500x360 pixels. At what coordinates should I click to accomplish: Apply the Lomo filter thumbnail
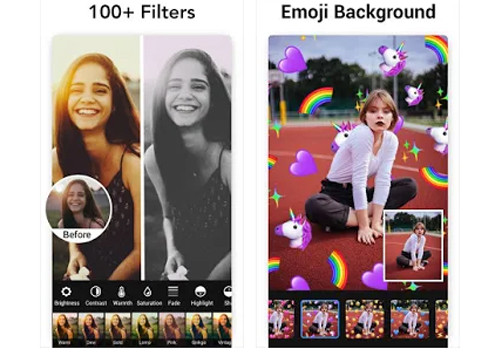click(144, 329)
